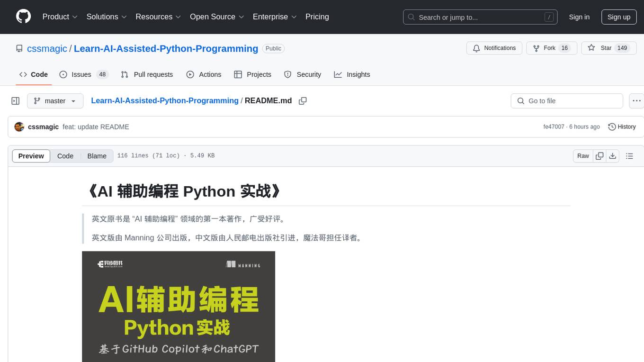Open the more file actions menu
This screenshot has width=644, height=362.
[636, 101]
